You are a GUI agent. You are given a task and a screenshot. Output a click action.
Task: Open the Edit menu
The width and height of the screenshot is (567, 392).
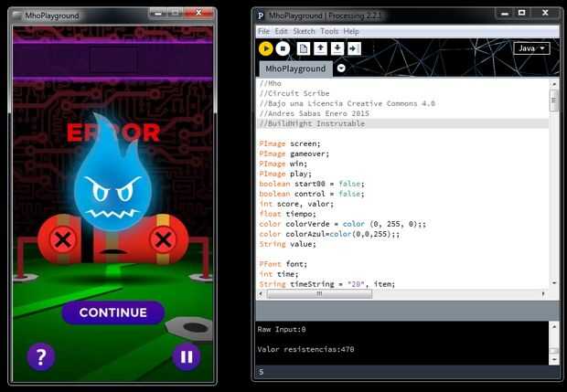point(281,31)
